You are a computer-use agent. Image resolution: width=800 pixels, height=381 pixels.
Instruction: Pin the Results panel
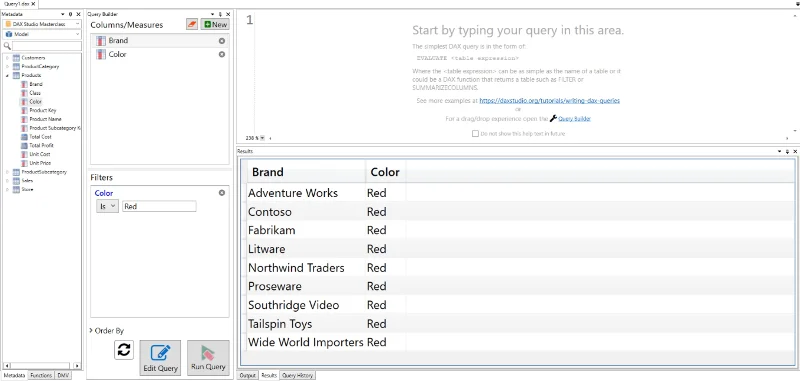click(x=787, y=151)
